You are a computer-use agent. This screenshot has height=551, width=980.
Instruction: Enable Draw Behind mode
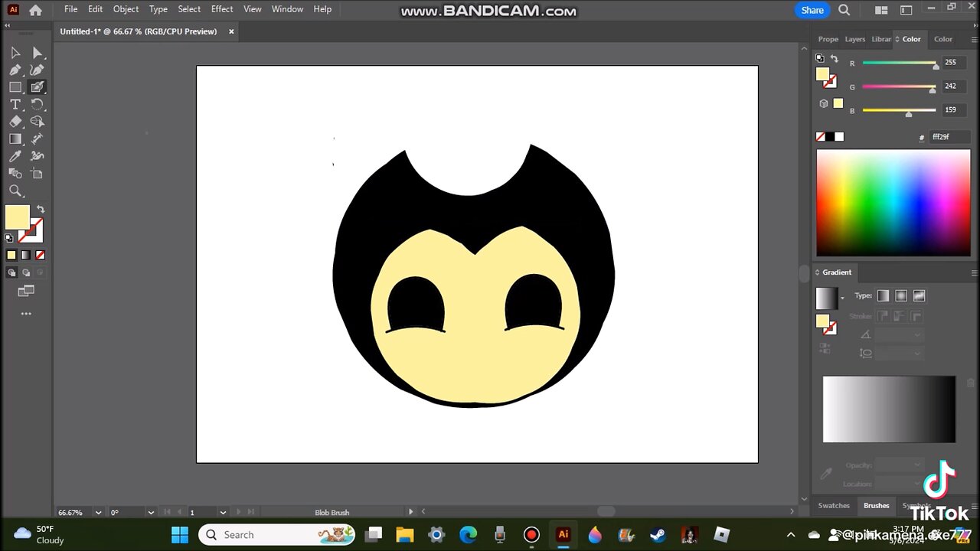(26, 272)
